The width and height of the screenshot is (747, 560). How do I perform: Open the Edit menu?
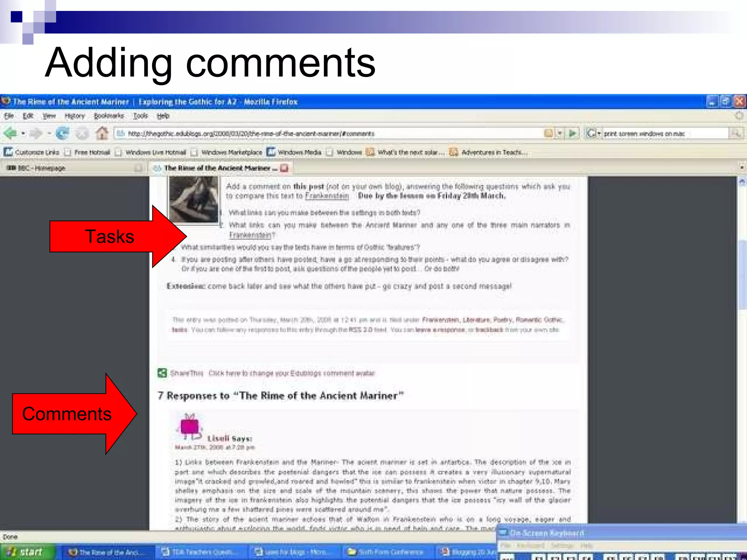pos(28,116)
